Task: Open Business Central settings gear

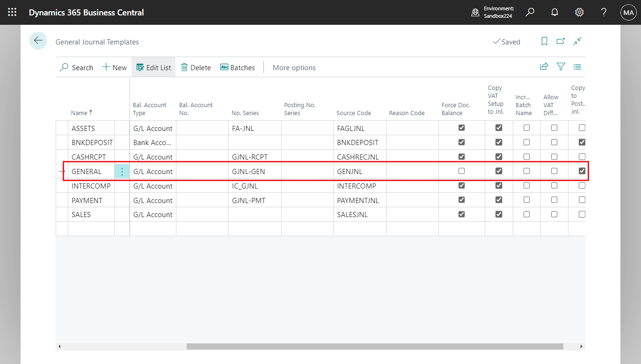Action: 579,12
